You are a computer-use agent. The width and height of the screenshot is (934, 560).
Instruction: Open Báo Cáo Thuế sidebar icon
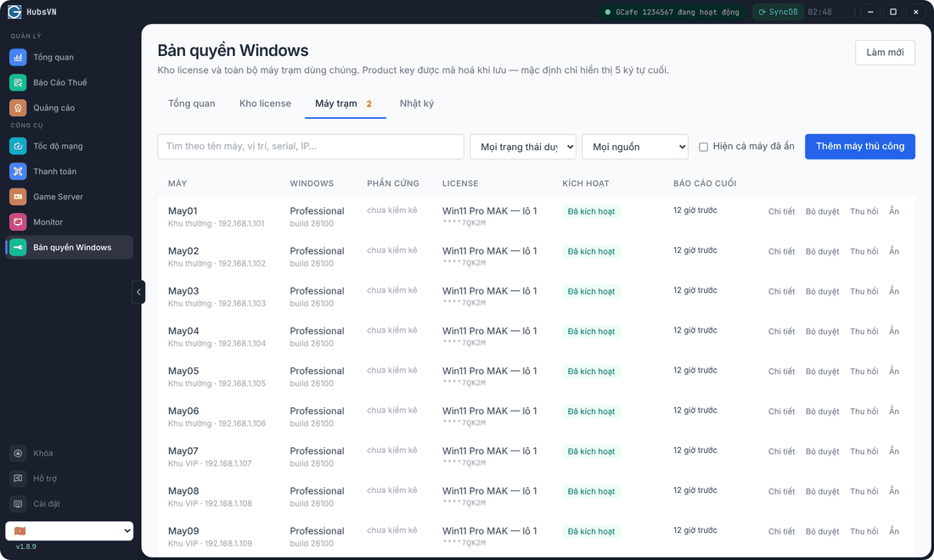pos(18,82)
